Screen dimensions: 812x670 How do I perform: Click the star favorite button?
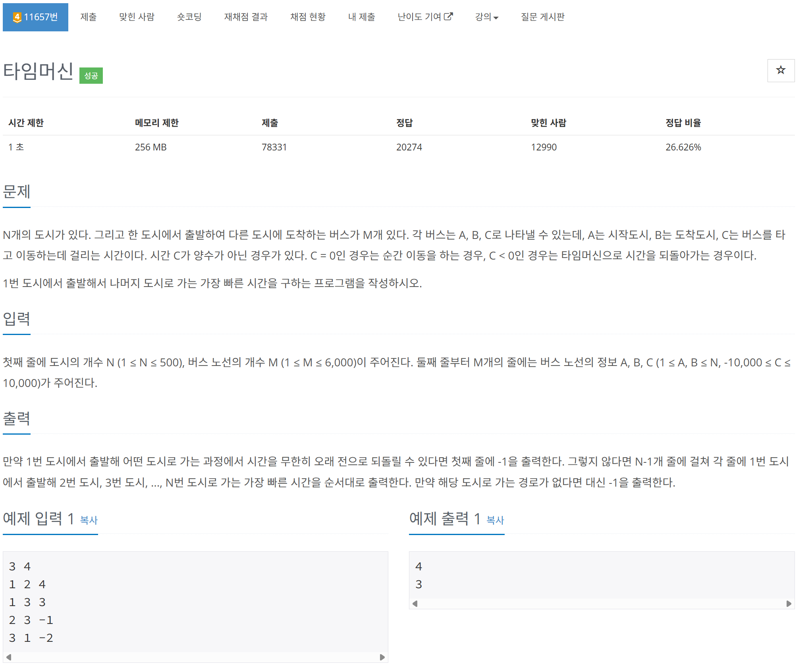coord(780,70)
